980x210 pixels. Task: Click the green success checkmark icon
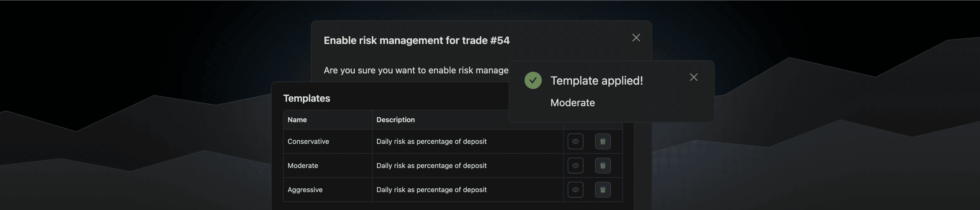point(533,80)
